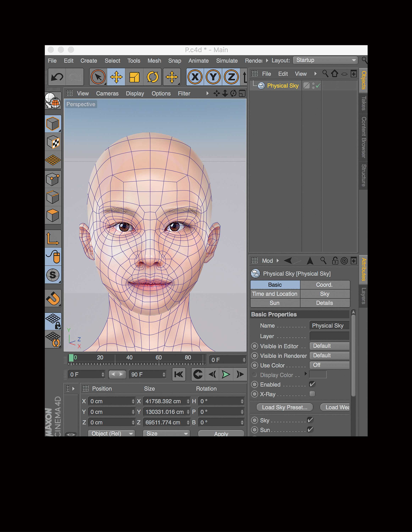This screenshot has height=532, width=412.
Task: Expand more main menu items arrow
Action: 267,60
